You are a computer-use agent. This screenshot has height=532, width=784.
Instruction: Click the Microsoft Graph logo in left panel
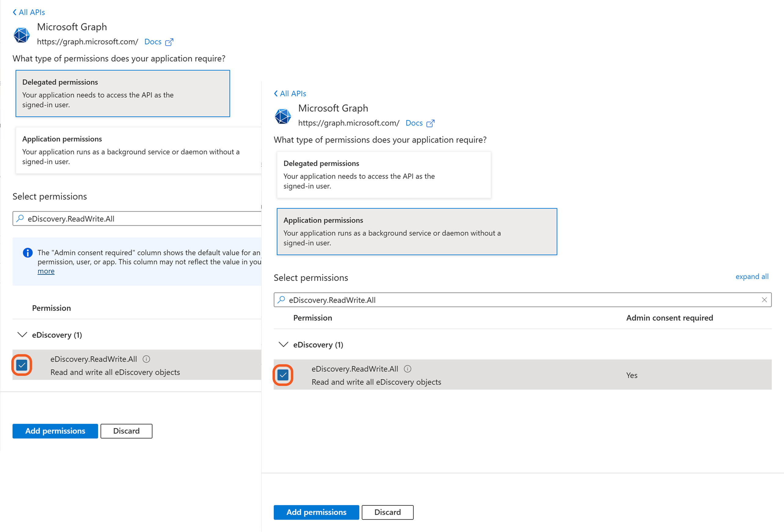point(22,35)
